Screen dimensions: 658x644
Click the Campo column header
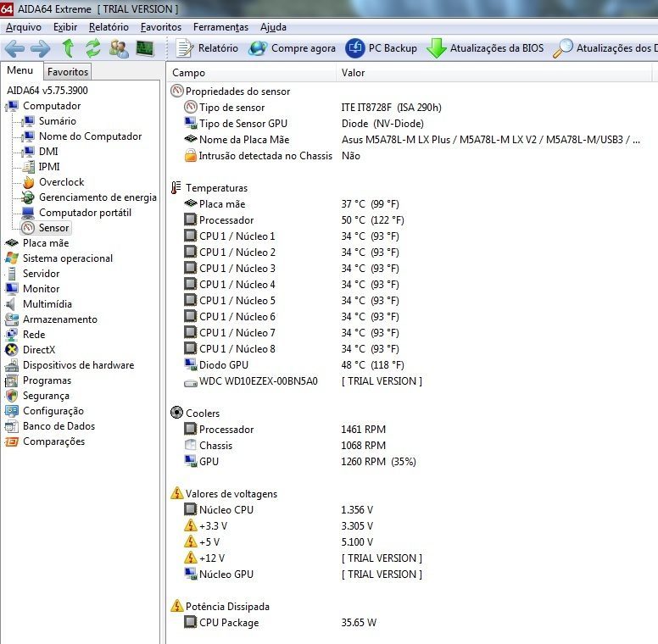pos(252,73)
